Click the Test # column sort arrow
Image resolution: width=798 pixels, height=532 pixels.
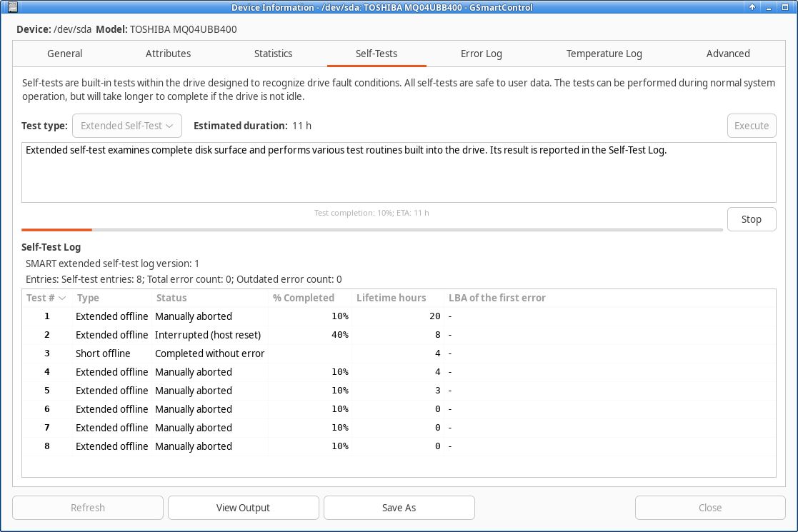point(62,298)
